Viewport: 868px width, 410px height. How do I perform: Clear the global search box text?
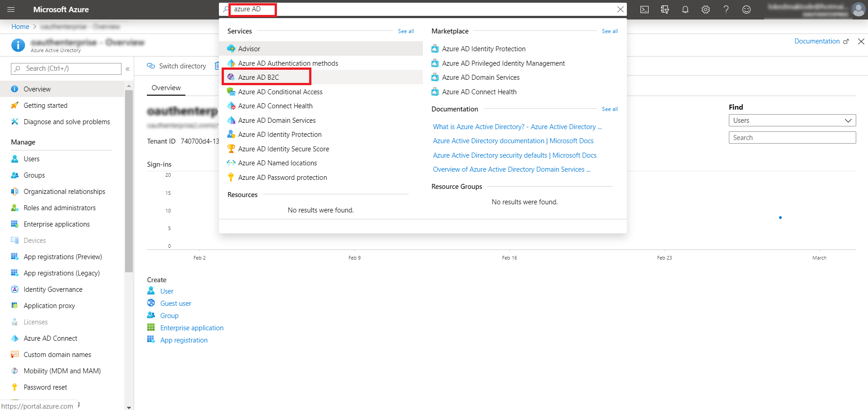620,10
